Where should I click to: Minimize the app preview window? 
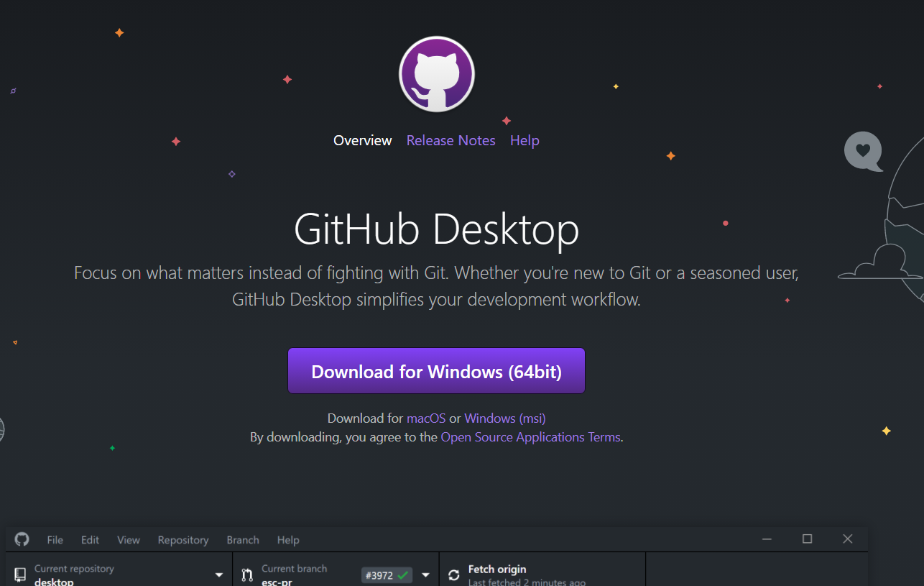[767, 539]
